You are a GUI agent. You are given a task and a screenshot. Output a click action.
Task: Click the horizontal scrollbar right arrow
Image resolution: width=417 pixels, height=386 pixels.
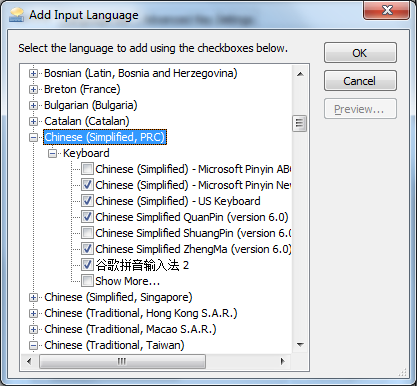283,361
